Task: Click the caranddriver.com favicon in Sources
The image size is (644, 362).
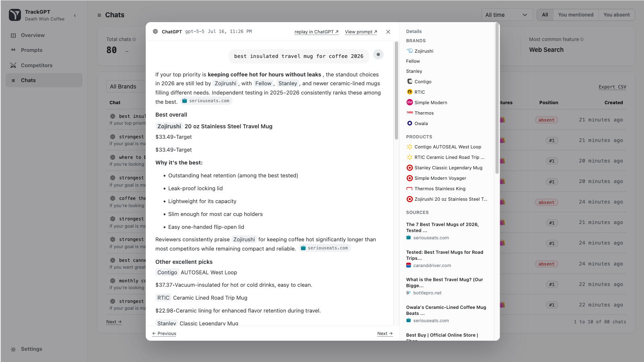Action: pos(409,265)
